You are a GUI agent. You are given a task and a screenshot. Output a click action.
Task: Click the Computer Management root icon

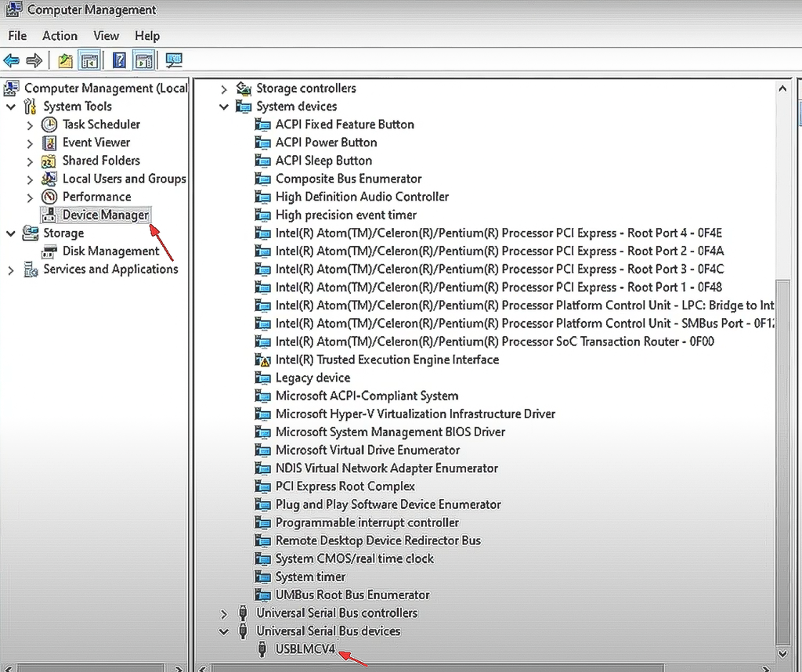(11, 89)
